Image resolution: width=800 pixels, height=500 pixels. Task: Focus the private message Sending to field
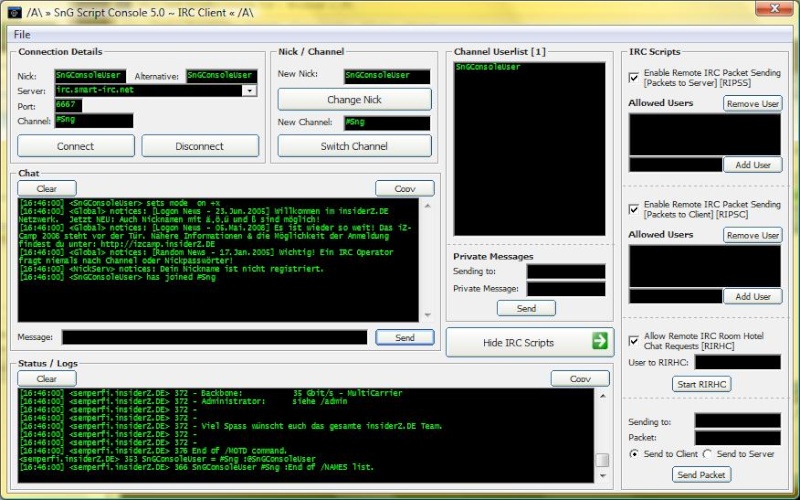tap(566, 271)
